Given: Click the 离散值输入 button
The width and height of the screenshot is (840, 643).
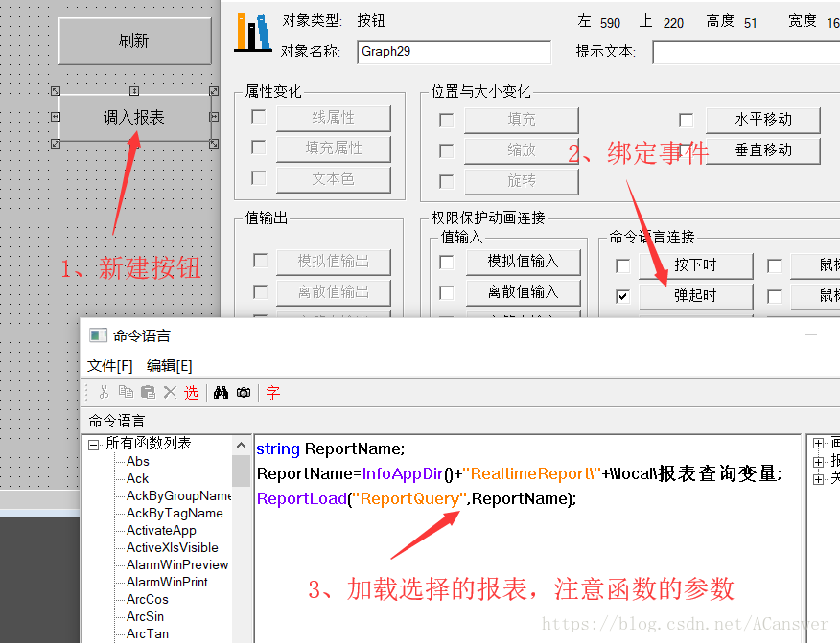Looking at the screenshot, I should tap(523, 292).
